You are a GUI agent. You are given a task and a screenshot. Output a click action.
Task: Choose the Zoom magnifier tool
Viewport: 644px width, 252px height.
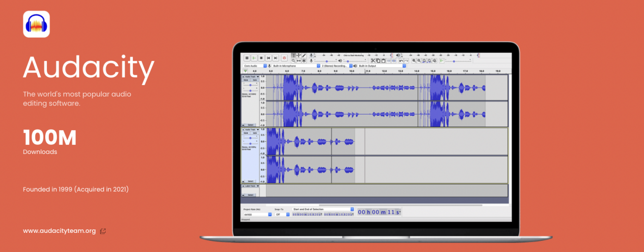point(293,61)
